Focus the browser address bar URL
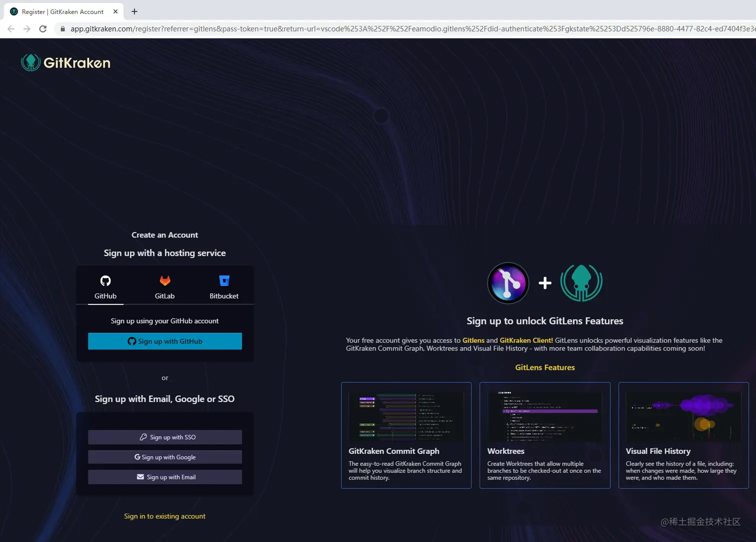Screen dimensions: 756x542 coord(412,29)
